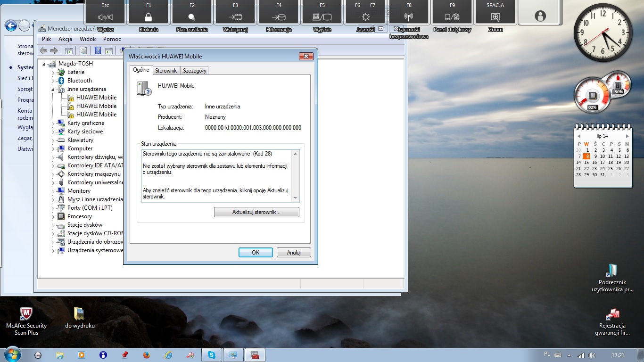Image resolution: width=644 pixels, height=362 pixels.
Task: Open the Akcja menu
Action: pos(65,39)
